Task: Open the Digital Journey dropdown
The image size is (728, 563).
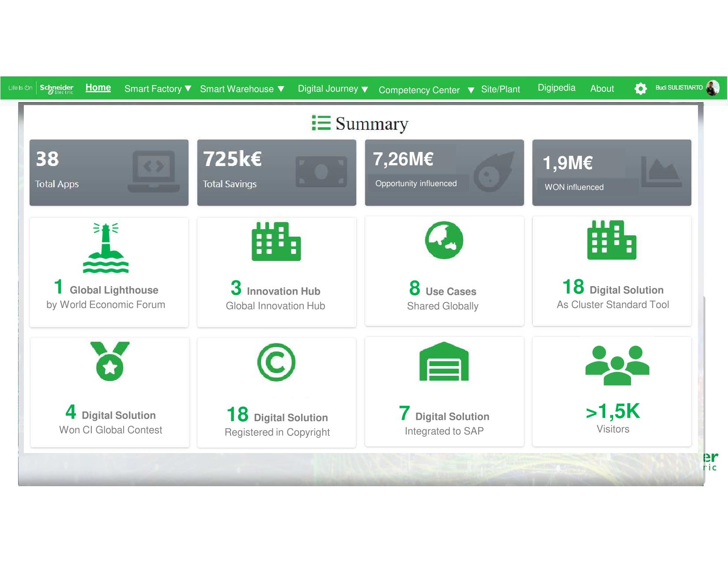Action: coord(333,89)
